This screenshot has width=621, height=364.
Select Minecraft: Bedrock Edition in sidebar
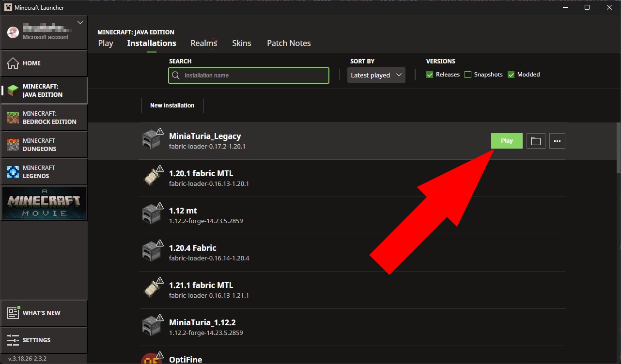(x=44, y=118)
